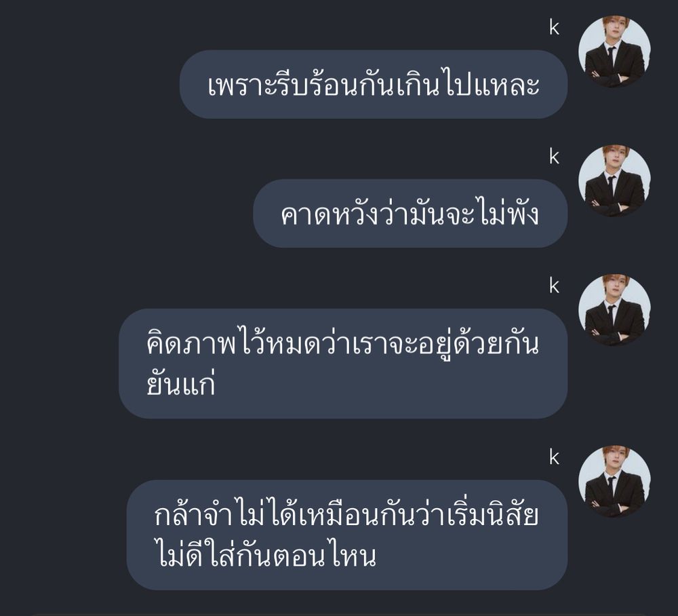Click the sender name "k" above the first message
The image size is (678, 616).
(555, 28)
